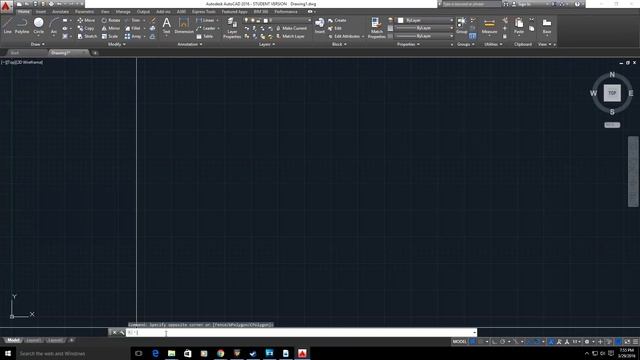
Task: Switch to the Model layout tab
Action: 13,340
